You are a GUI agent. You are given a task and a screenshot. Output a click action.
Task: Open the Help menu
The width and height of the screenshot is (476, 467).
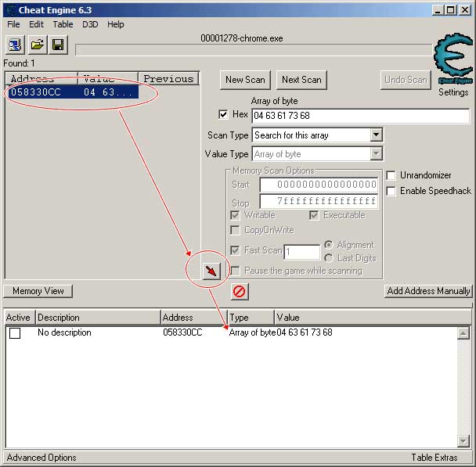click(116, 24)
